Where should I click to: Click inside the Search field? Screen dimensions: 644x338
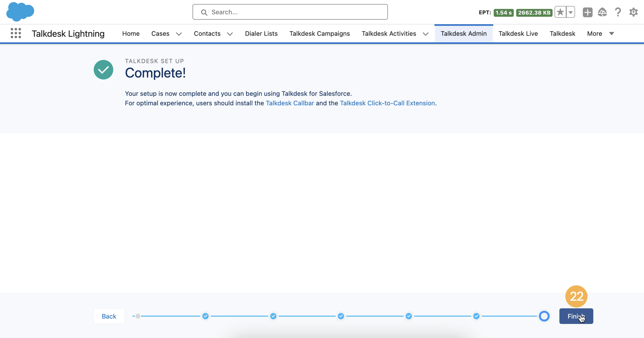point(290,12)
